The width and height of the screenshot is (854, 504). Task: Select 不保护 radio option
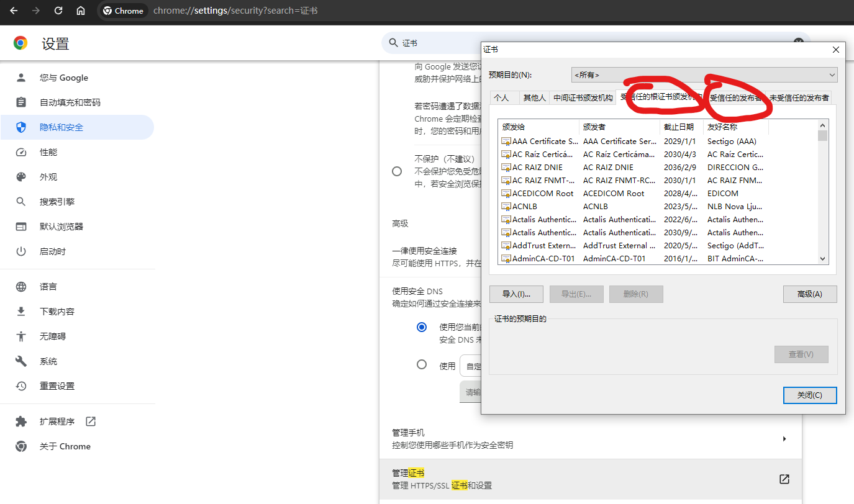click(x=397, y=171)
